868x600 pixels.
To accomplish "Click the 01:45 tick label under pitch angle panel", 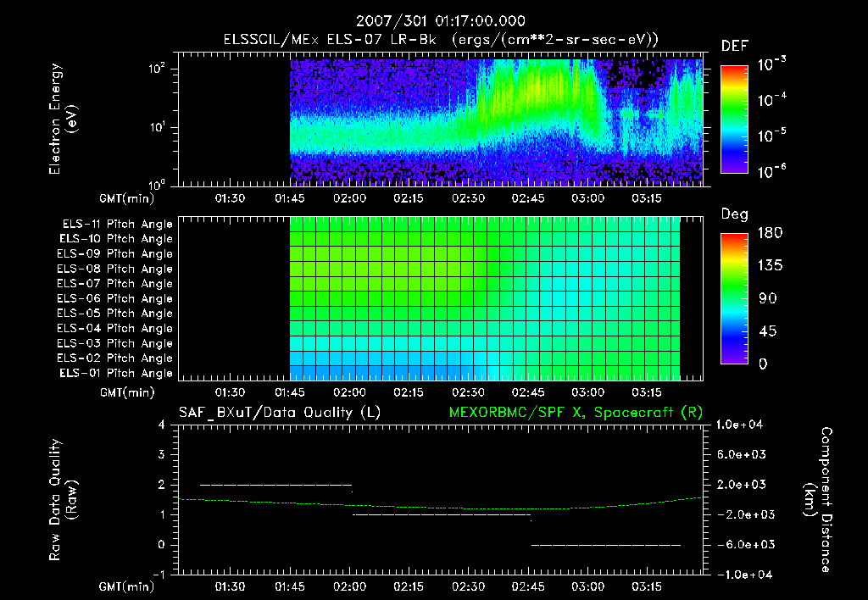I will (x=290, y=392).
